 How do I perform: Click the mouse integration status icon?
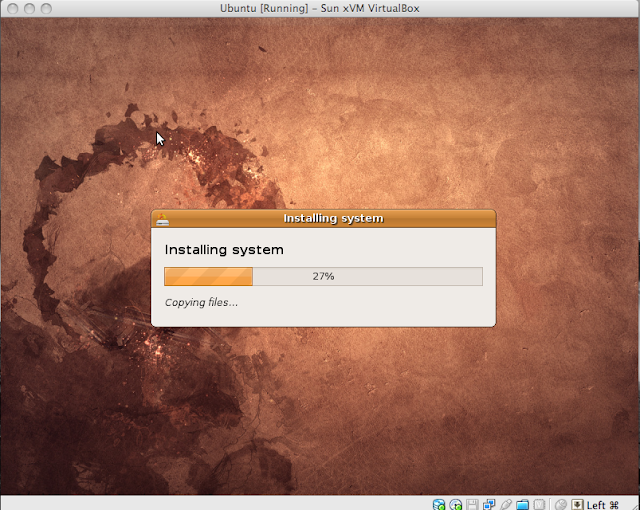click(x=561, y=505)
